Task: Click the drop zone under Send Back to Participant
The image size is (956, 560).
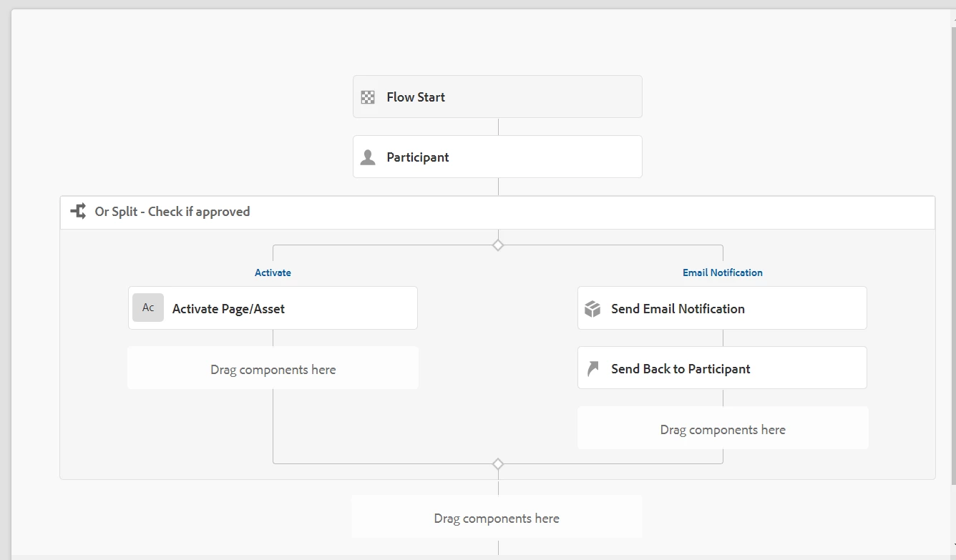Action: tap(723, 429)
